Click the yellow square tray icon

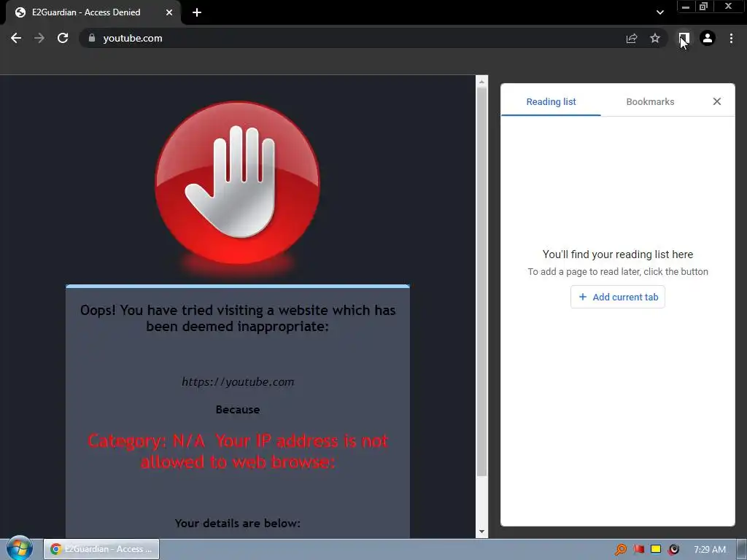coord(656,549)
